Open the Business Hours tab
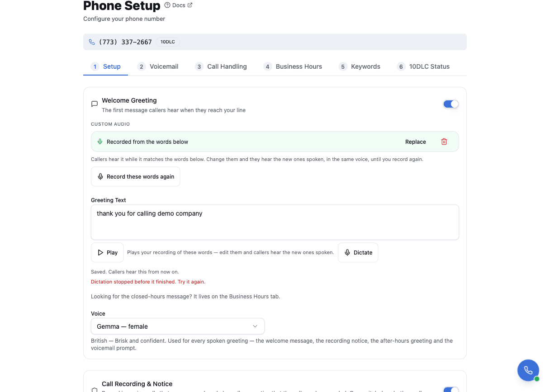Screen dimensions: 550x392 point(293,66)
